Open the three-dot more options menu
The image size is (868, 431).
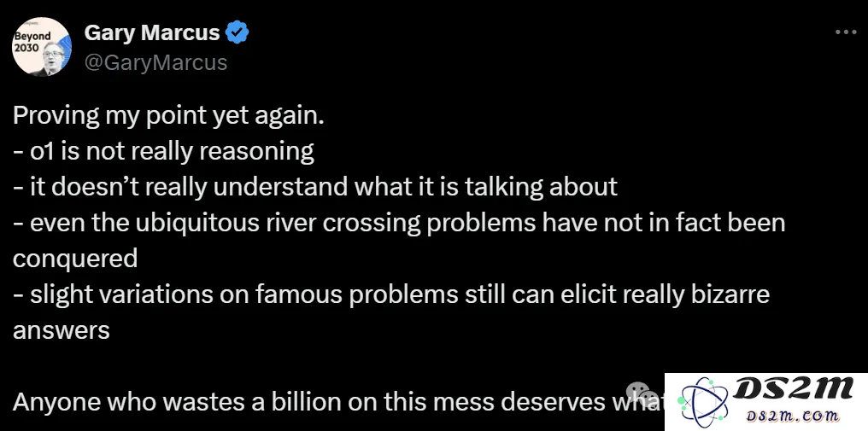[x=845, y=32]
